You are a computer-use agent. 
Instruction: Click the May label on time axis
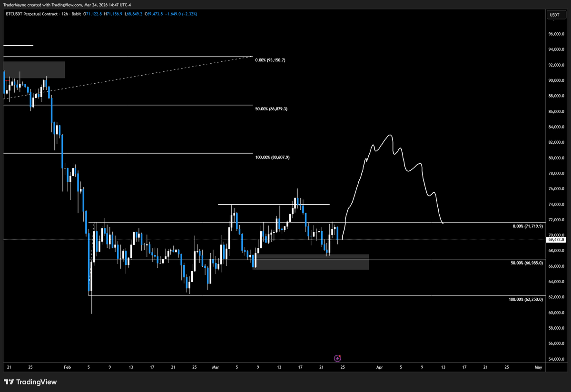[x=538, y=367]
